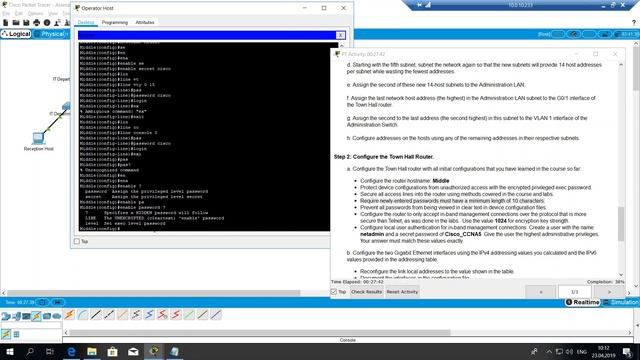Pick the Automatic connection lightning cable
The height and width of the screenshot is (360, 640).
(69, 315)
